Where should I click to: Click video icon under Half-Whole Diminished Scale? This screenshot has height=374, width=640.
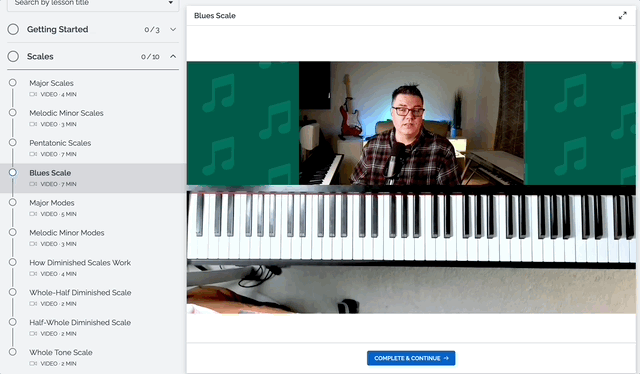[x=33, y=334]
